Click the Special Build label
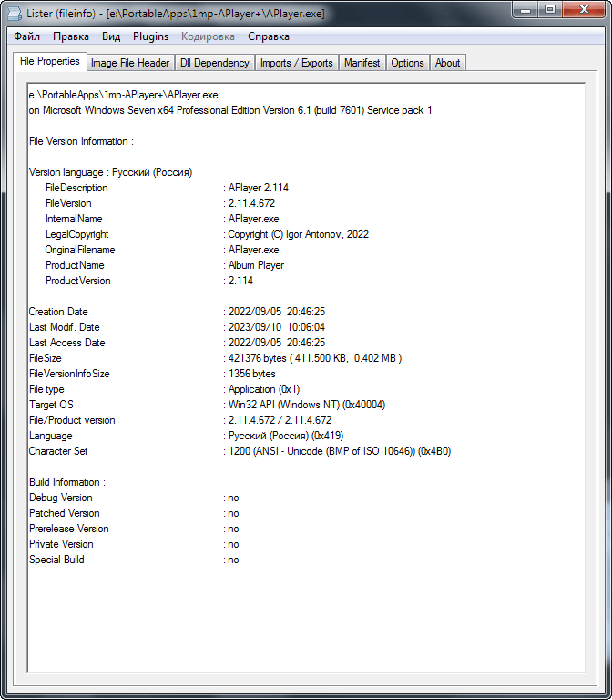Screen dimensions: 612x700 click(x=56, y=560)
